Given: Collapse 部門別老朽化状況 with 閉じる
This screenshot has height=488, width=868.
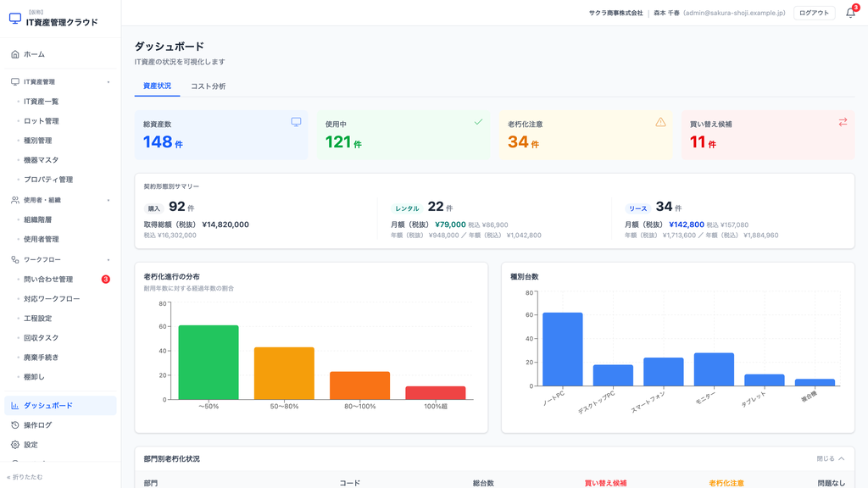Looking at the screenshot, I should [831, 458].
